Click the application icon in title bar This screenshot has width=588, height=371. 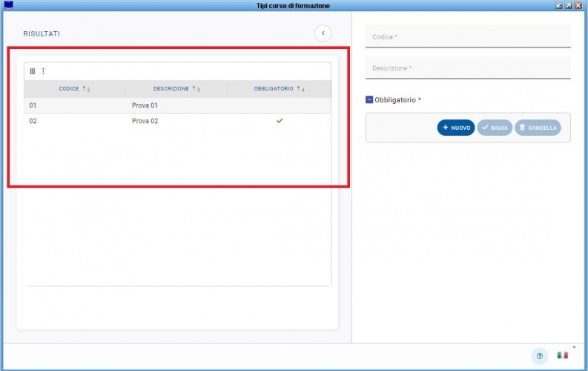click(x=8, y=5)
